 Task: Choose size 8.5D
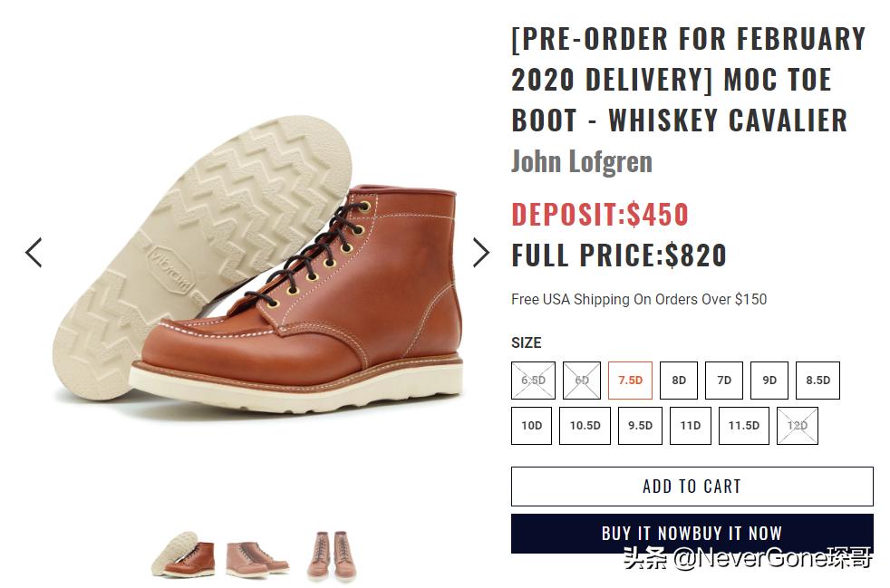coord(817,381)
